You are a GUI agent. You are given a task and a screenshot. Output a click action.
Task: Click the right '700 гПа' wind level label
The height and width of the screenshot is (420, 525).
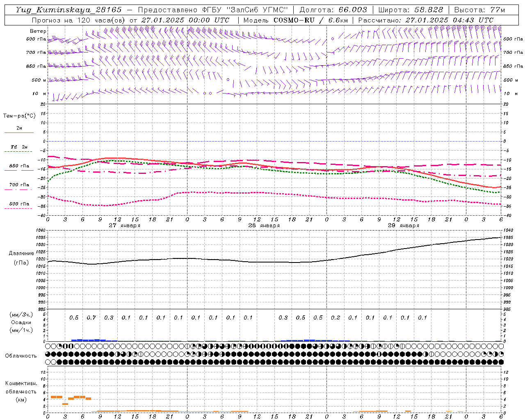tap(513, 52)
